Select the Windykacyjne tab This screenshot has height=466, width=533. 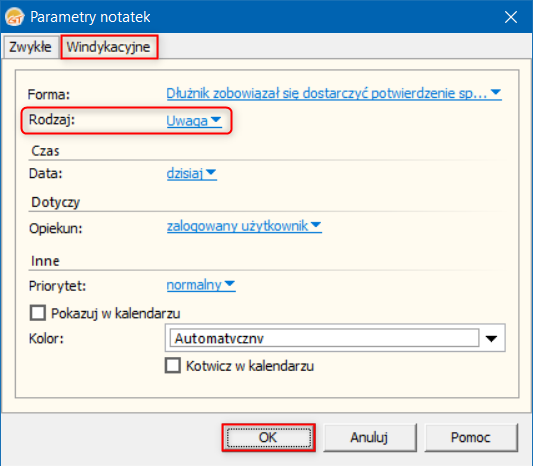109,47
